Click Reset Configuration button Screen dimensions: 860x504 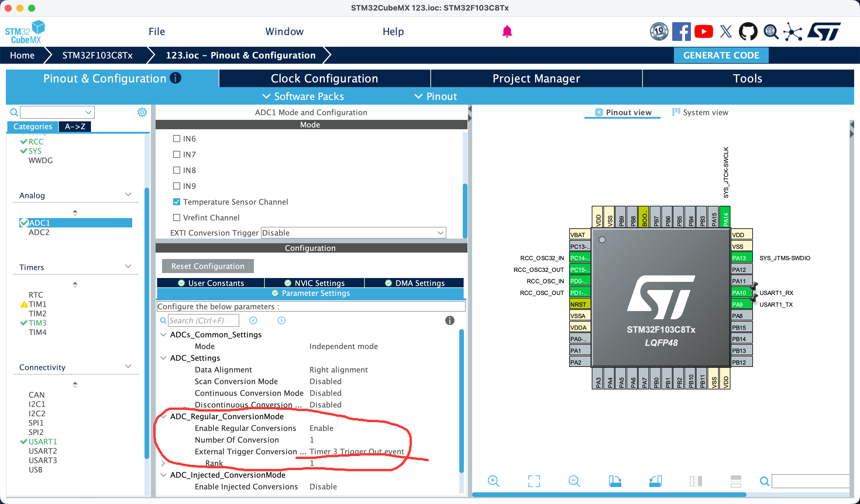(208, 266)
